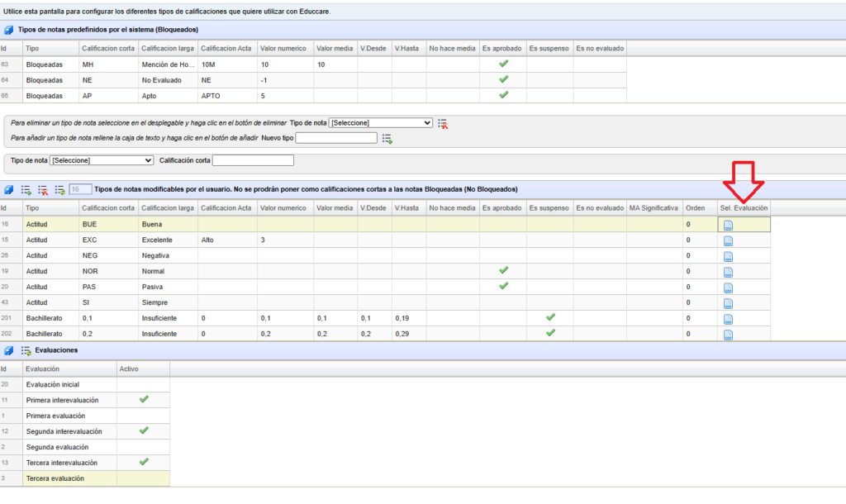The width and height of the screenshot is (846, 504).
Task: Click blue cube icon in predefined grades header
Action: coord(9,30)
